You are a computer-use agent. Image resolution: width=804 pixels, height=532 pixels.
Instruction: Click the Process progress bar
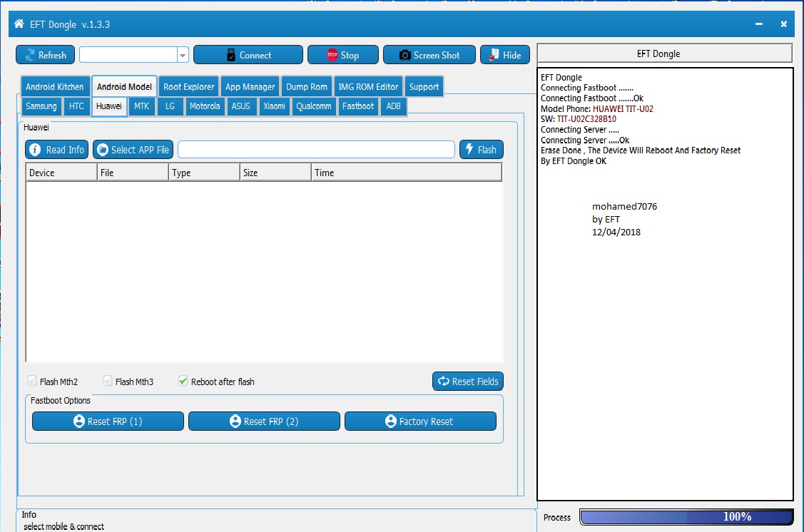click(686, 516)
